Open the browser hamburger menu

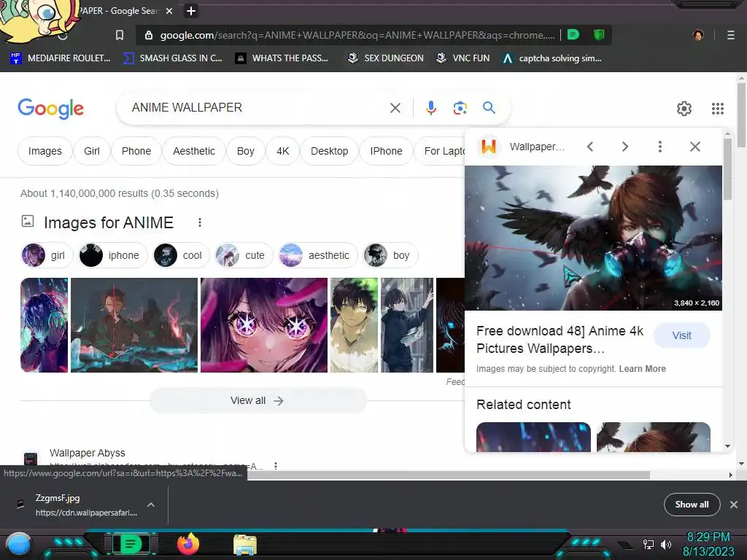[x=731, y=35]
